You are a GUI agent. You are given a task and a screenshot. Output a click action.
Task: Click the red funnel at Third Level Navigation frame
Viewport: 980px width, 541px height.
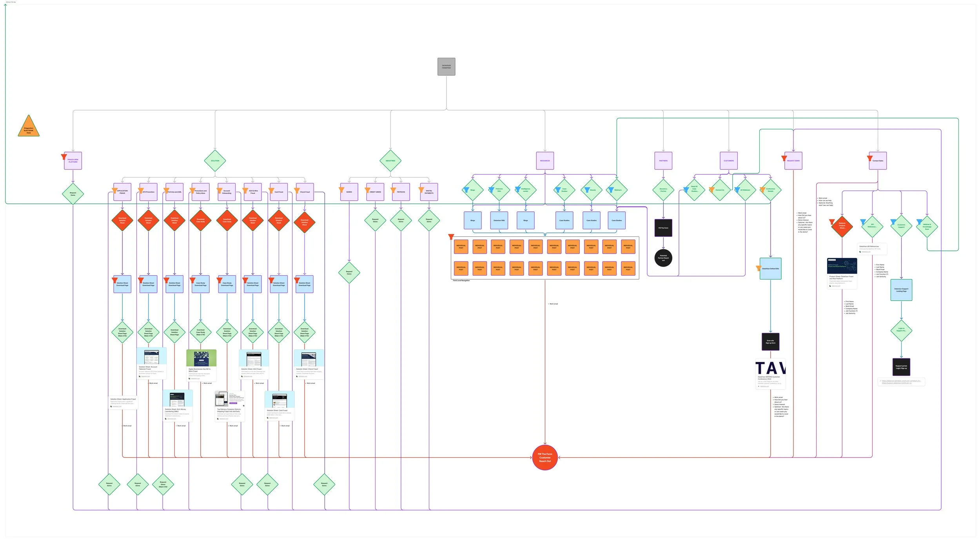pyautogui.click(x=451, y=237)
